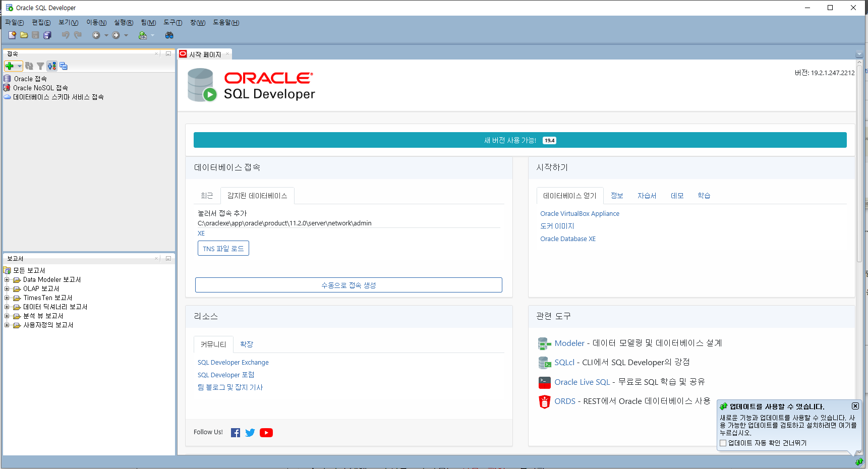Open the dropdown next to the new connection plus
The height and width of the screenshot is (469, 868).
[x=19, y=66]
